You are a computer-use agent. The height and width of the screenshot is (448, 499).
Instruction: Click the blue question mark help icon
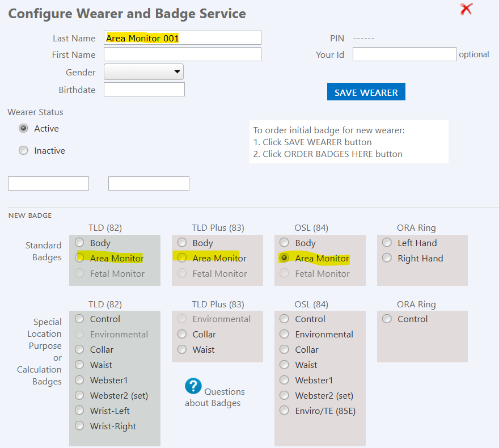coord(193,386)
